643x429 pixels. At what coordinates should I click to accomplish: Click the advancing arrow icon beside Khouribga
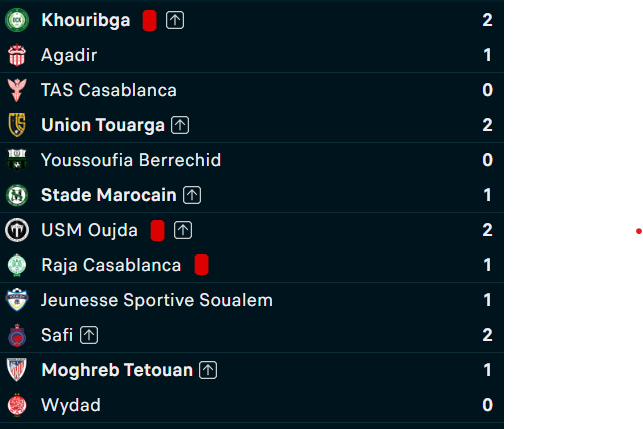tap(175, 20)
